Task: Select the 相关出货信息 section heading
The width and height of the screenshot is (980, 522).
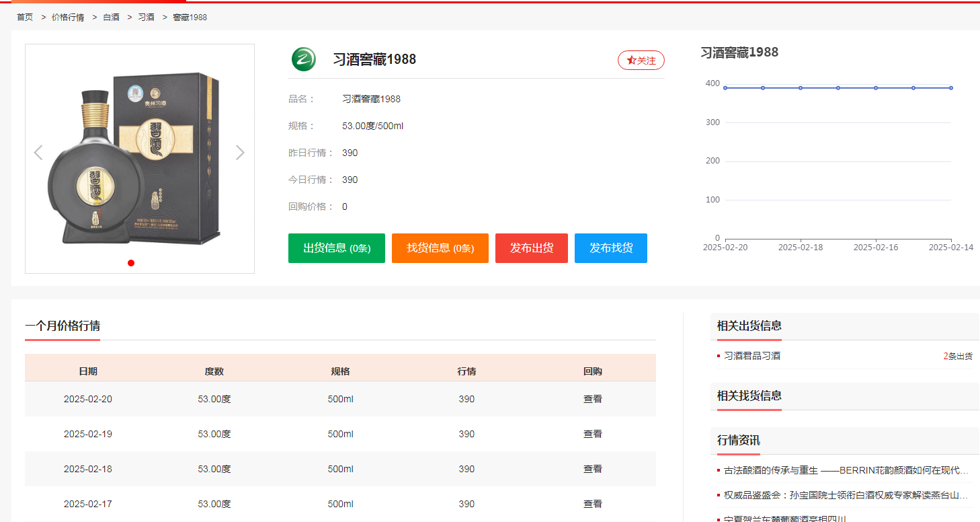Action: (749, 326)
